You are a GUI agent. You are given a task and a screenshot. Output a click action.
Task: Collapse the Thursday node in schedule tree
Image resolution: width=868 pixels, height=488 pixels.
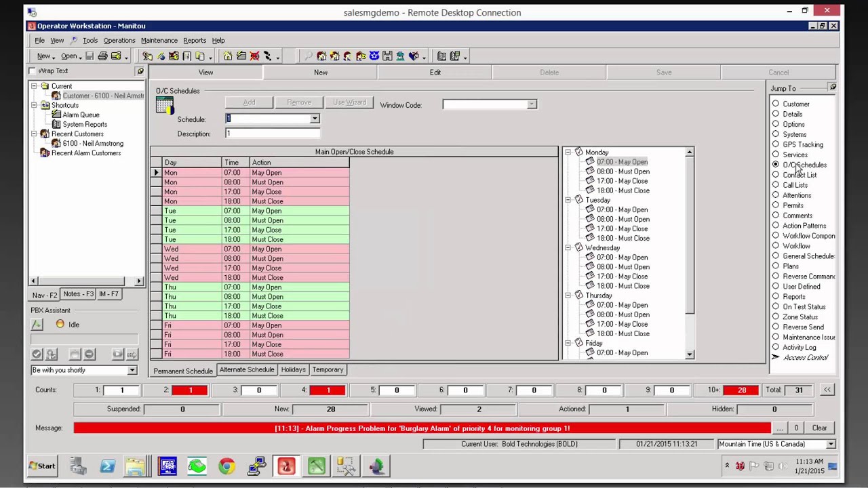coord(568,296)
